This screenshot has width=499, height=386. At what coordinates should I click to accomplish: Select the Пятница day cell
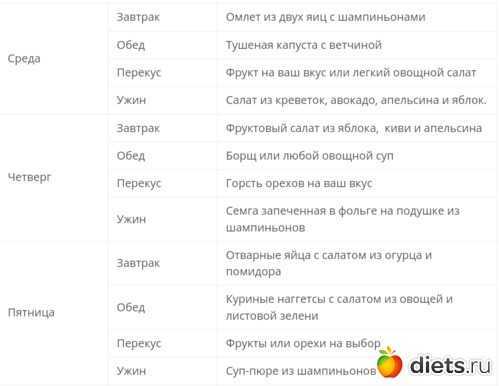click(31, 312)
